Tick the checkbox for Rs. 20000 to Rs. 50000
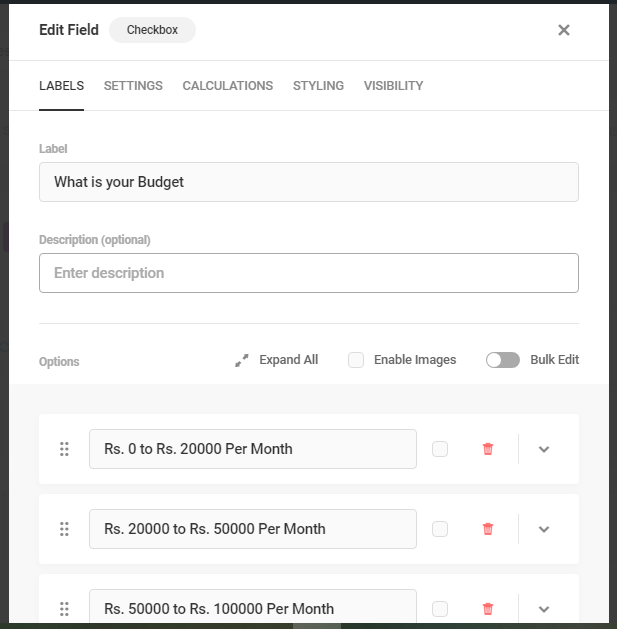 [x=440, y=529]
